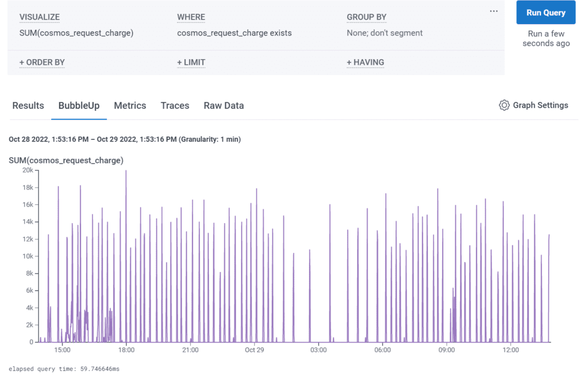588x378 pixels.
Task: Change the GROUP BY None; don't segment field
Action: (384, 33)
